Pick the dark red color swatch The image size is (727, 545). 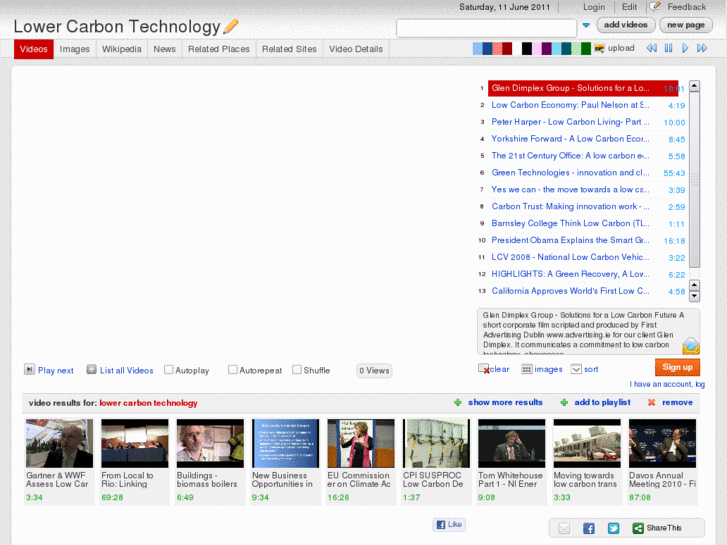pos(507,48)
